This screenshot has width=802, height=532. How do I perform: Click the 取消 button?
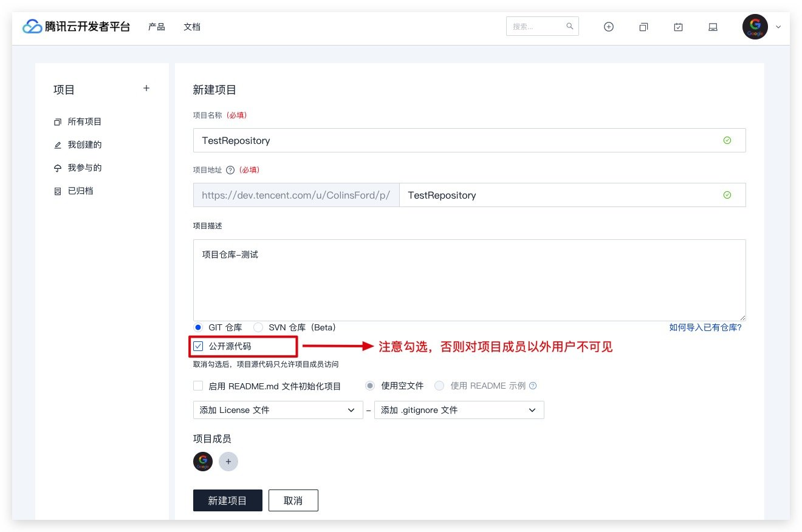tap(293, 500)
